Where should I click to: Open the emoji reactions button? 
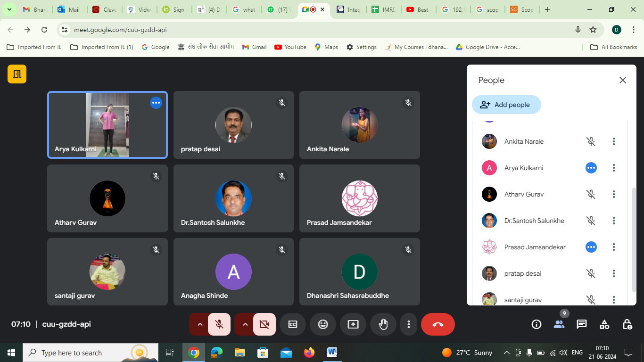pos(323,324)
